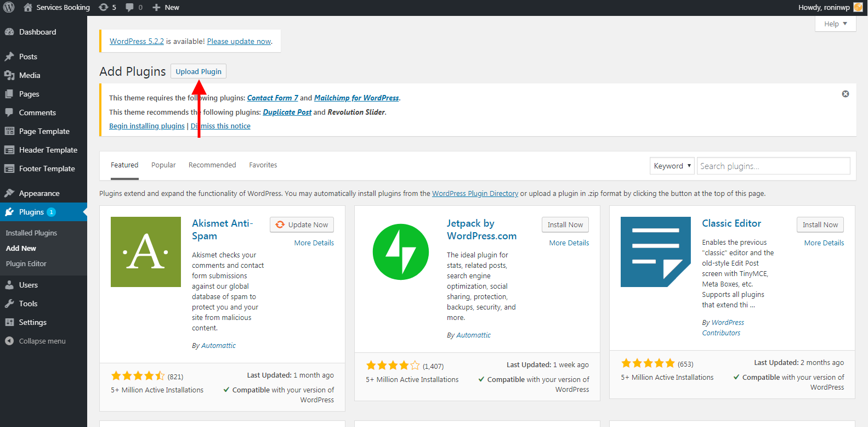Click the Collapse menu arrow icon
868x427 pixels.
pyautogui.click(x=9, y=341)
